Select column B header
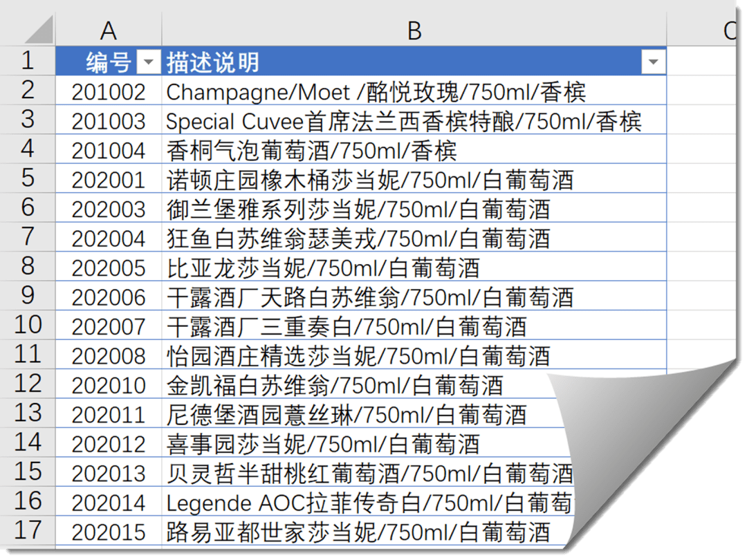Image resolution: width=747 pixels, height=560 pixels. coord(414,30)
